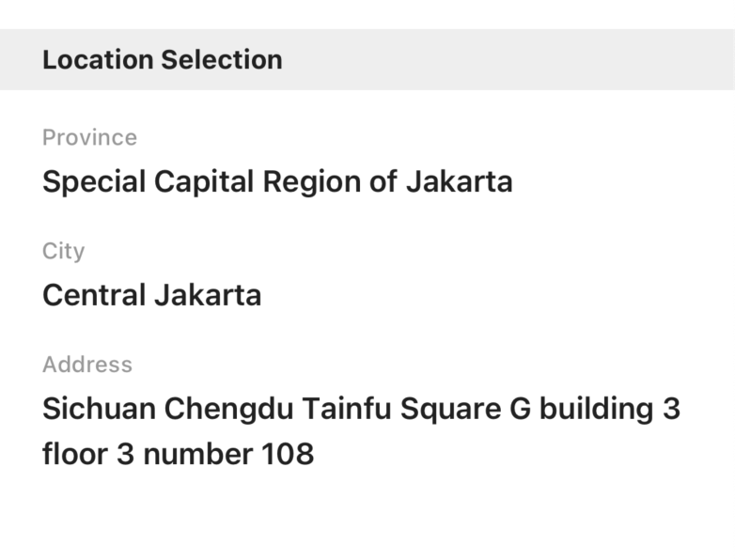
Task: Choose Special Capital Region of Jakarta value
Action: 277,182
